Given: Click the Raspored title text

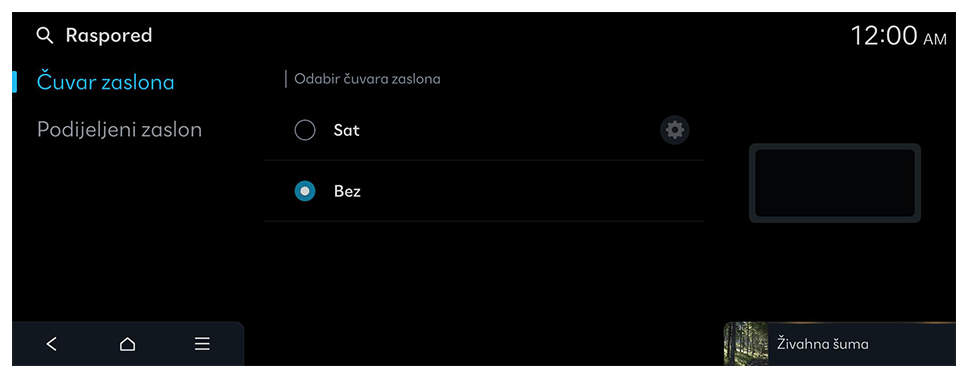Looking at the screenshot, I should tap(109, 35).
